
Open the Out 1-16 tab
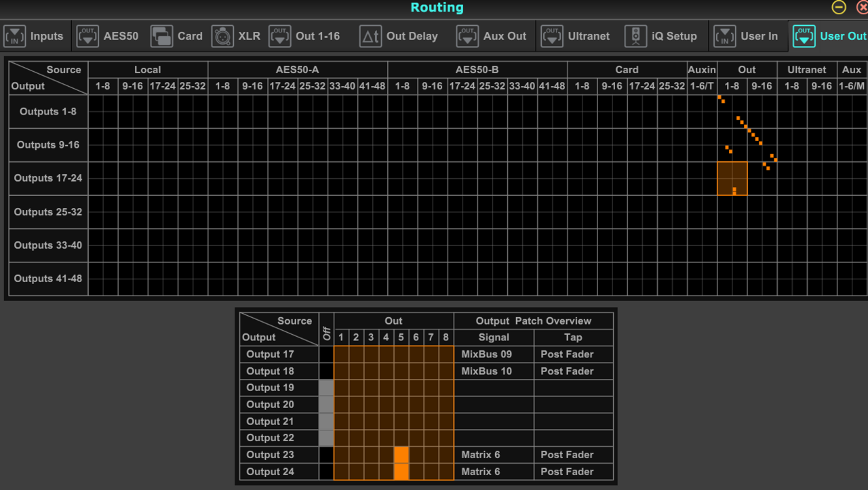pos(304,36)
